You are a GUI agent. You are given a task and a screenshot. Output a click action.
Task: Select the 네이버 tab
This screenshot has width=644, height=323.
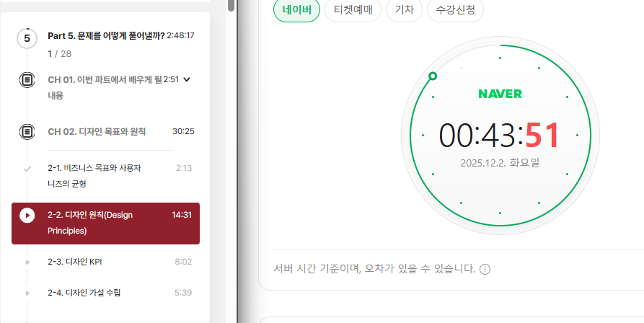tap(296, 9)
